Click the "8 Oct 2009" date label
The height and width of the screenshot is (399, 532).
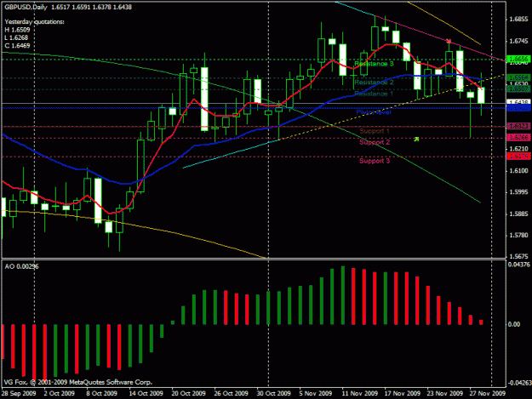point(102,394)
